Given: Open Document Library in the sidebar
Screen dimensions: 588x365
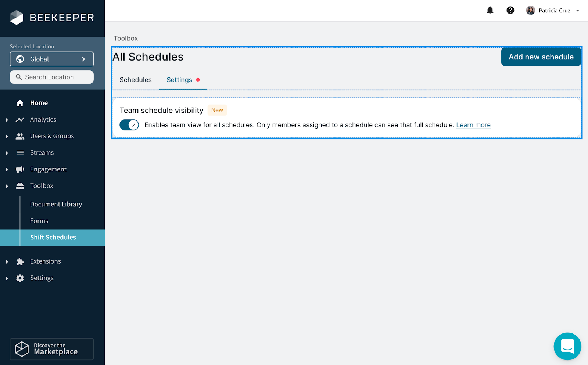Looking at the screenshot, I should click(x=56, y=204).
